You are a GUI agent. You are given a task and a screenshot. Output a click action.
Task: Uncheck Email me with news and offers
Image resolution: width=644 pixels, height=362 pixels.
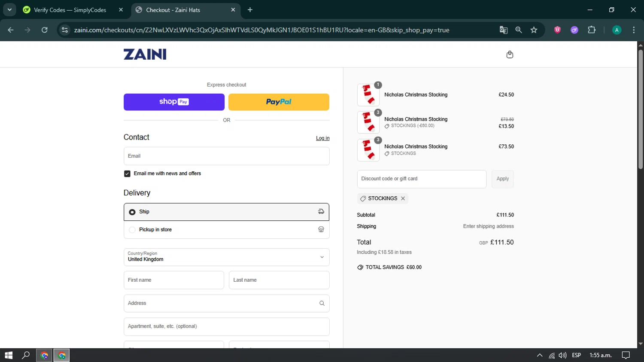point(127,173)
